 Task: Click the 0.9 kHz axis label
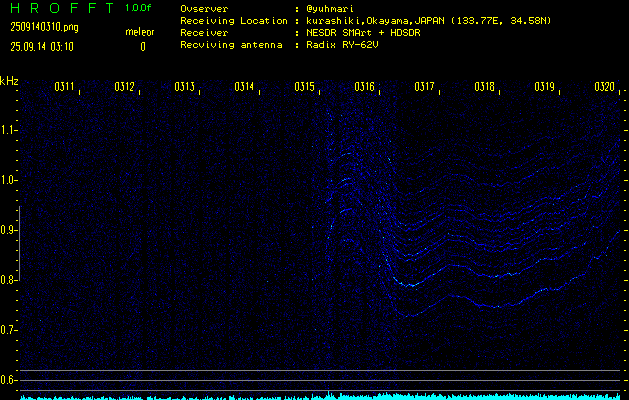tap(8, 230)
